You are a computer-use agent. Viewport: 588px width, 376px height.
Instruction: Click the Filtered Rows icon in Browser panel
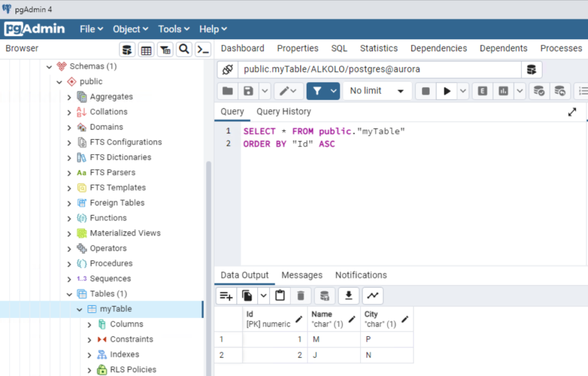pyautogui.click(x=165, y=49)
